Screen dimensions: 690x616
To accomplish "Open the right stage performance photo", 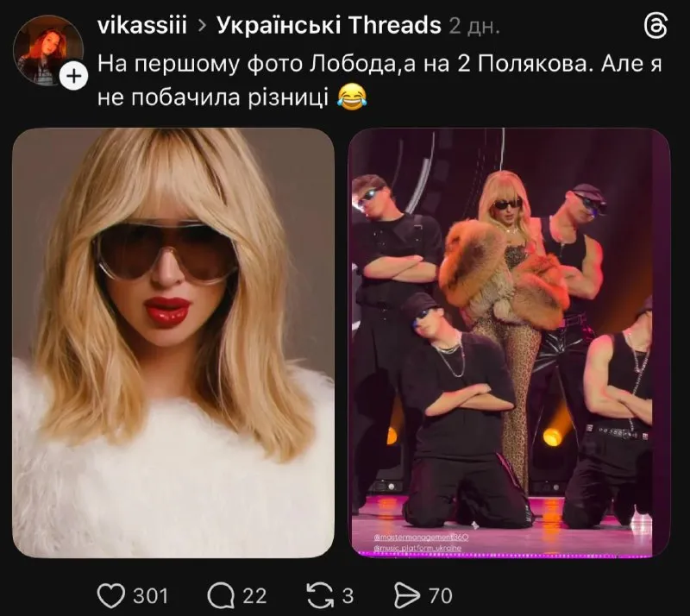I will [508, 343].
